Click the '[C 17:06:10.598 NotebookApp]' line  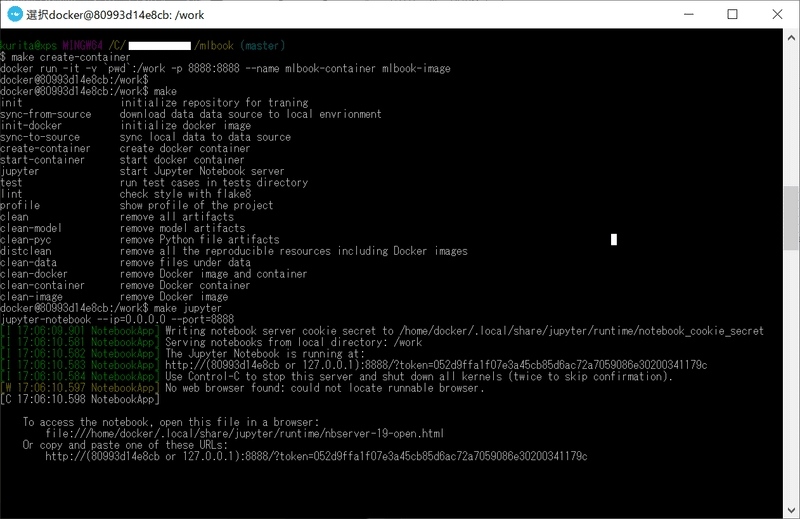[x=80, y=400]
